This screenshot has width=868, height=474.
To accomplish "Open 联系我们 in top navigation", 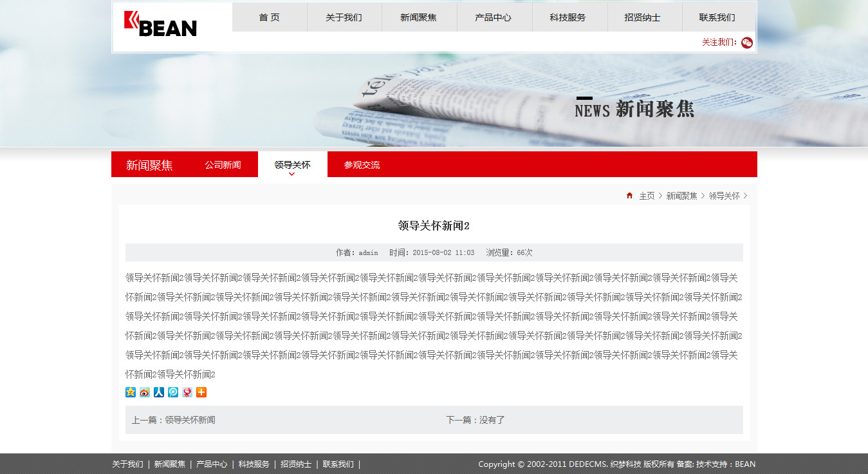I will (x=717, y=17).
